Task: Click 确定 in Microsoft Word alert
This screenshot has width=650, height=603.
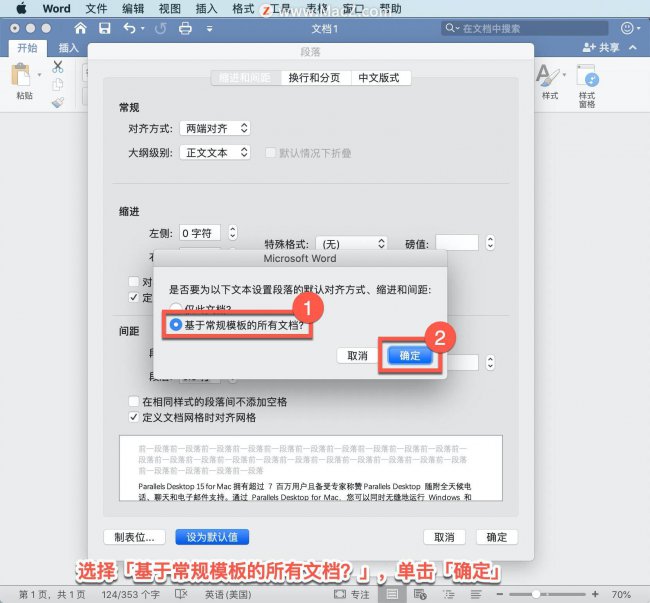Action: pos(410,356)
